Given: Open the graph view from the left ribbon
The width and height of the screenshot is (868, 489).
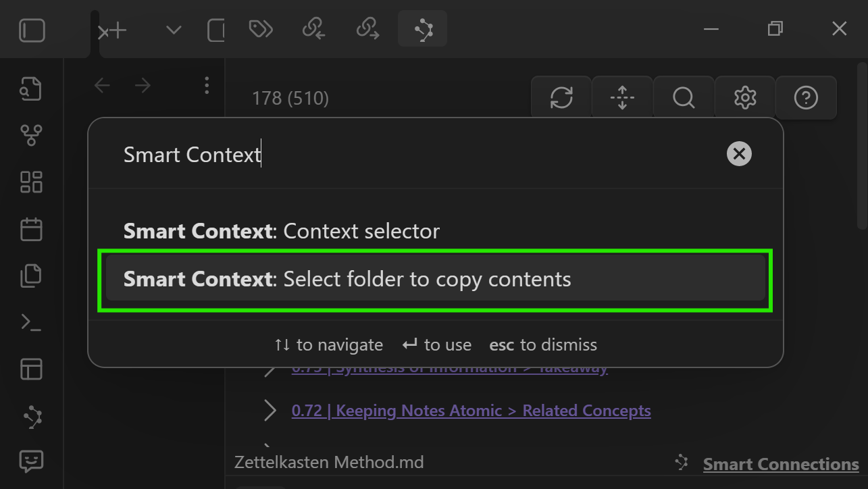Looking at the screenshot, I should tap(30, 134).
